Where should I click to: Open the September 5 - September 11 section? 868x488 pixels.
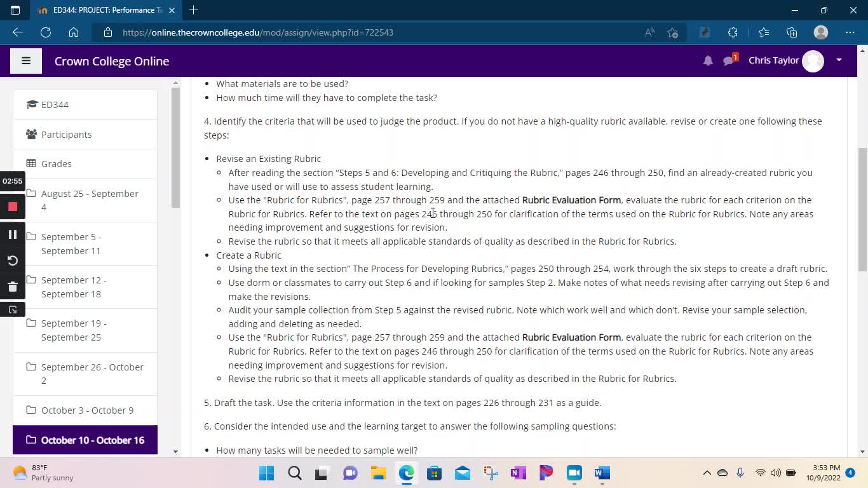pyautogui.click(x=85, y=243)
